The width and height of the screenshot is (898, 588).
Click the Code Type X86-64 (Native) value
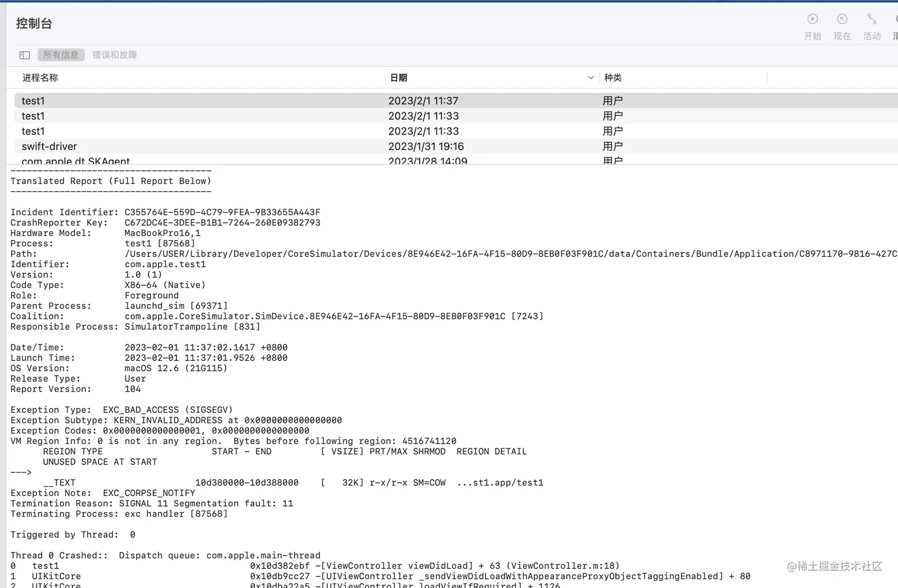[165, 285]
